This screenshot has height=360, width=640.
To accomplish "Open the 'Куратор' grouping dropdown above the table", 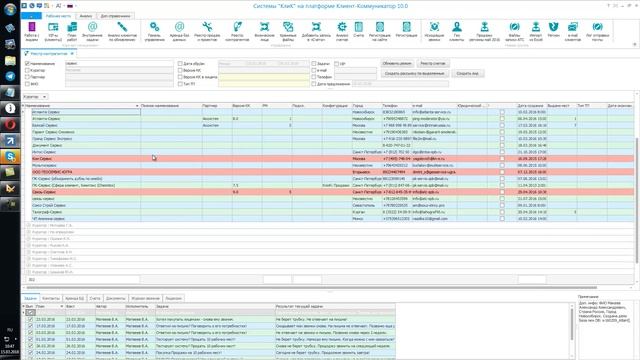I will (44, 97).
